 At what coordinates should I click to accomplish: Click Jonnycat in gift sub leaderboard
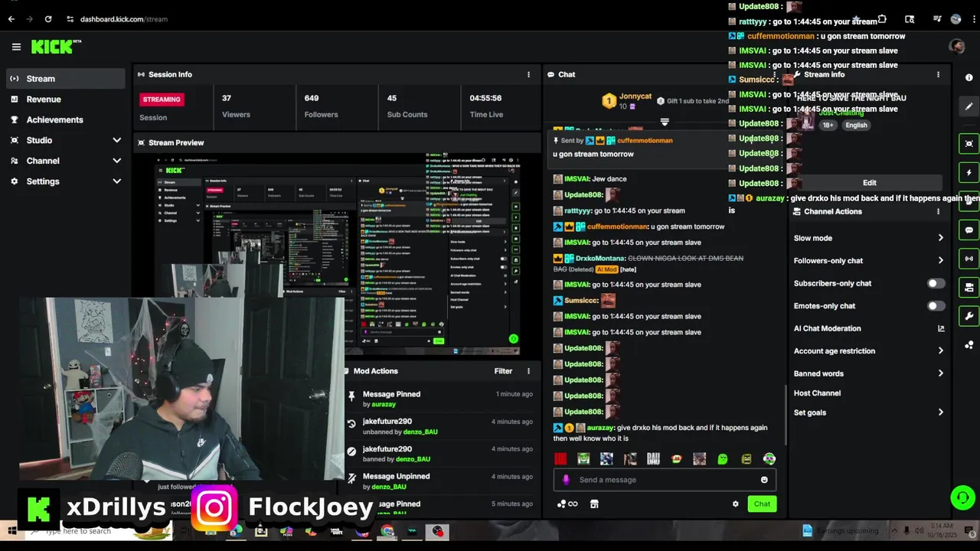[x=635, y=96]
